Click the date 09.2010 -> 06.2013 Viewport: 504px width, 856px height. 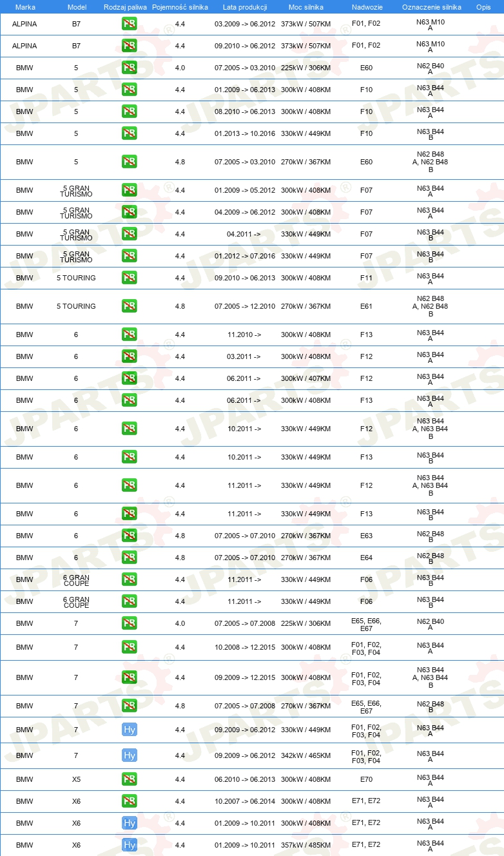(245, 278)
